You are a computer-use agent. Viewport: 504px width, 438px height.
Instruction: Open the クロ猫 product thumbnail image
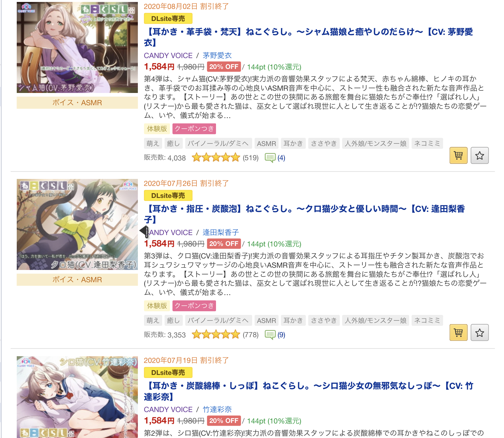tap(77, 224)
